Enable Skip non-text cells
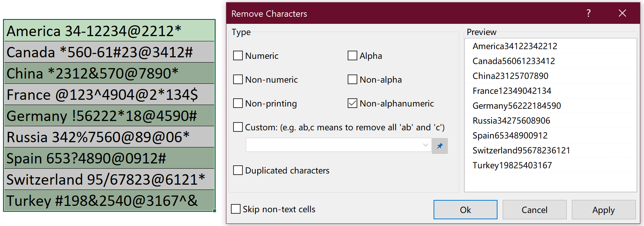This screenshot has height=226, width=644. 235,209
